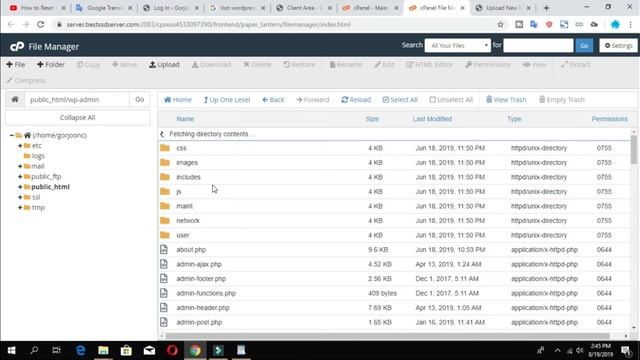The width and height of the screenshot is (640, 360).
Task: Create a new file with File button
Action: 16,64
